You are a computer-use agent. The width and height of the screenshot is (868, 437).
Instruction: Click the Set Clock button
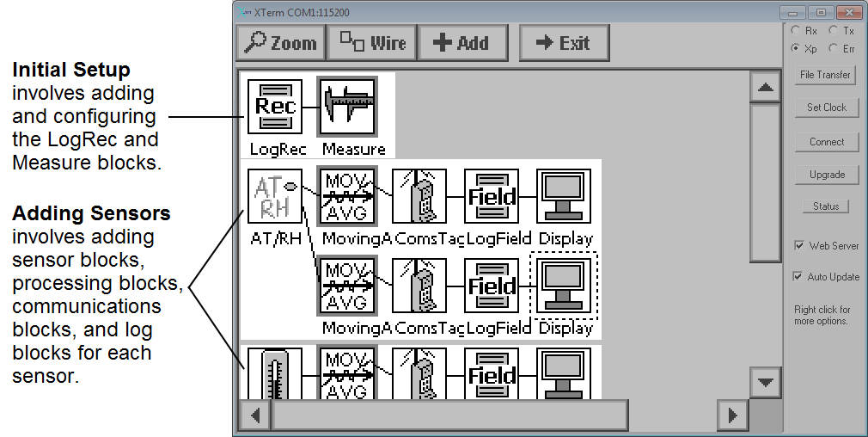click(x=827, y=108)
